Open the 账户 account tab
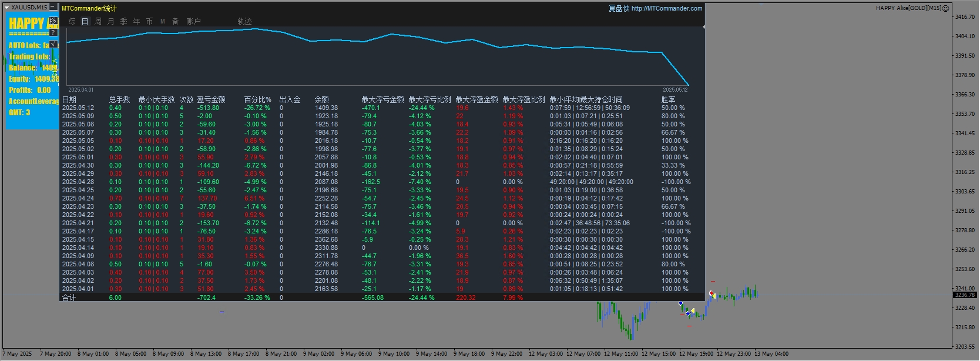Viewport: 980px width, 361px height. click(193, 21)
